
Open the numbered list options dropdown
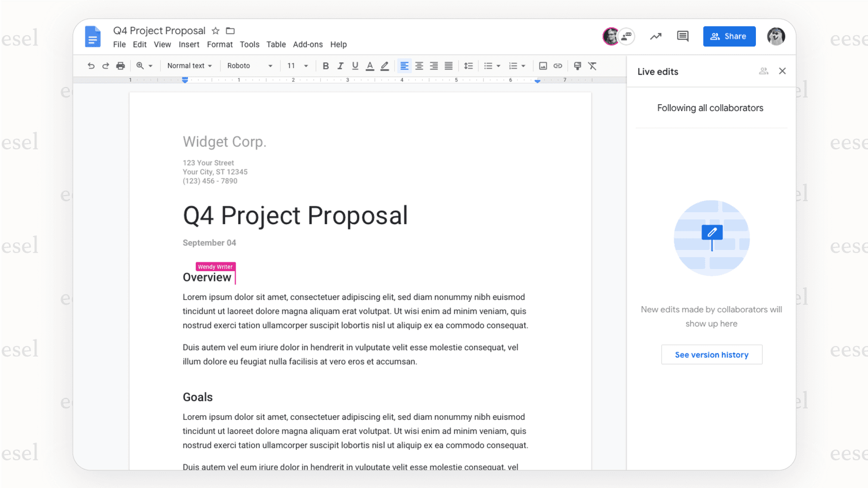click(x=523, y=66)
